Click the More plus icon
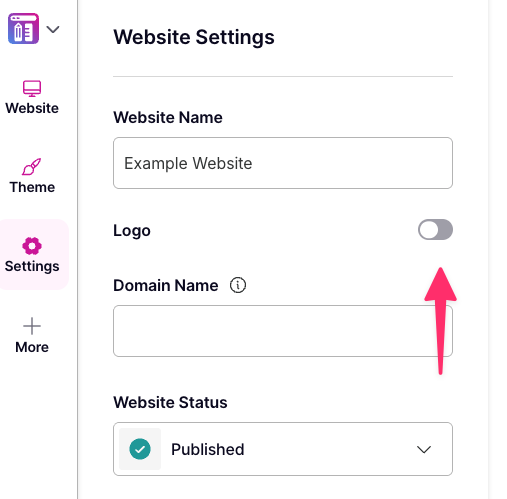Screen dimensions: 507x499 click(32, 326)
